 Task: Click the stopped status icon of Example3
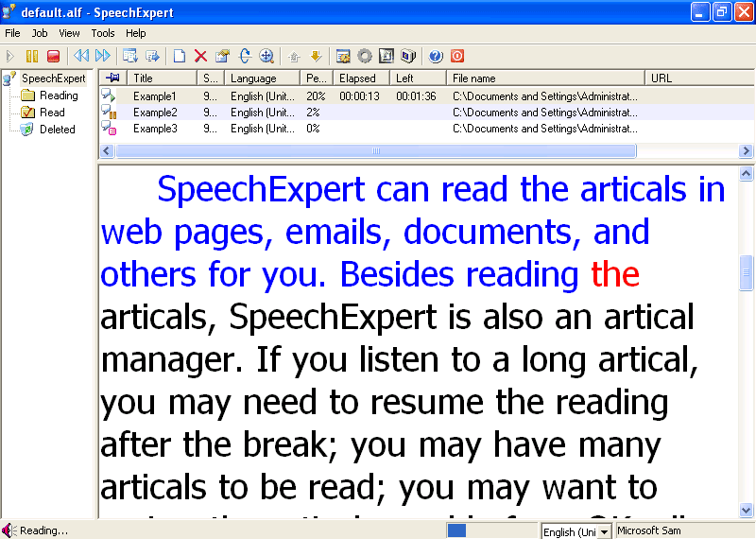(x=109, y=128)
